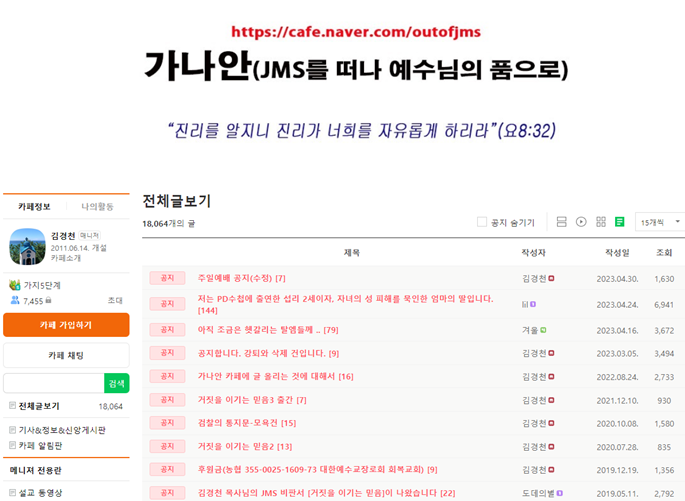This screenshot has width=685, height=501.
Task: Click the 메니저 전용란 section header
Action: pyautogui.click(x=36, y=470)
